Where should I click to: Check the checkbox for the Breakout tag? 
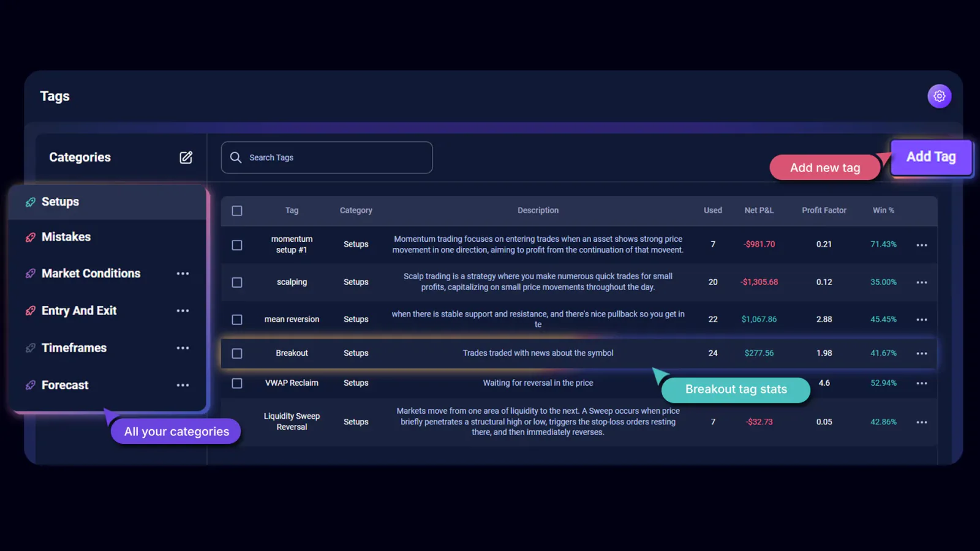(x=237, y=353)
